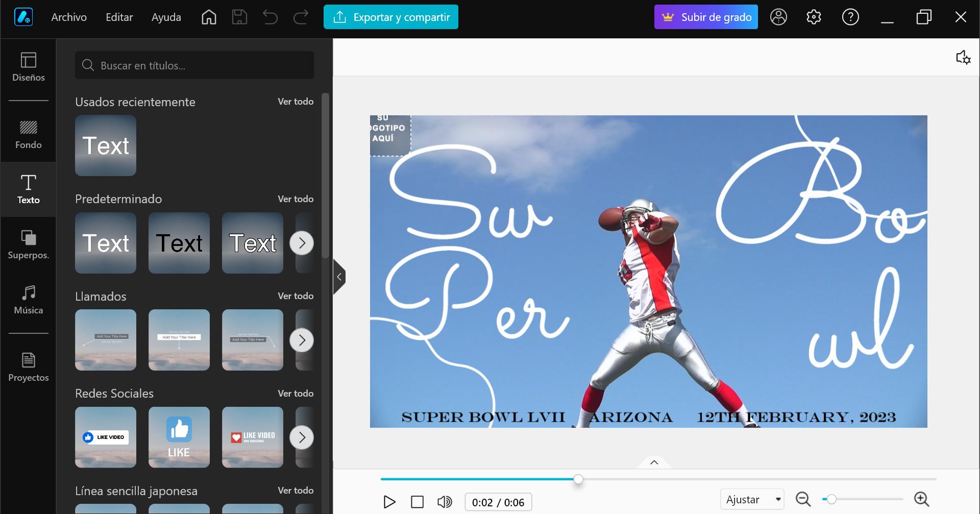
Task: Click the 12TH FEBRUARY, 2023 caption text
Action: point(796,418)
